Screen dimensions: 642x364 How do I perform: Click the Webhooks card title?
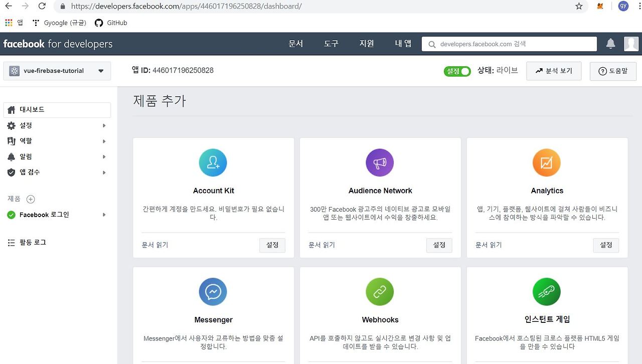[x=380, y=320]
